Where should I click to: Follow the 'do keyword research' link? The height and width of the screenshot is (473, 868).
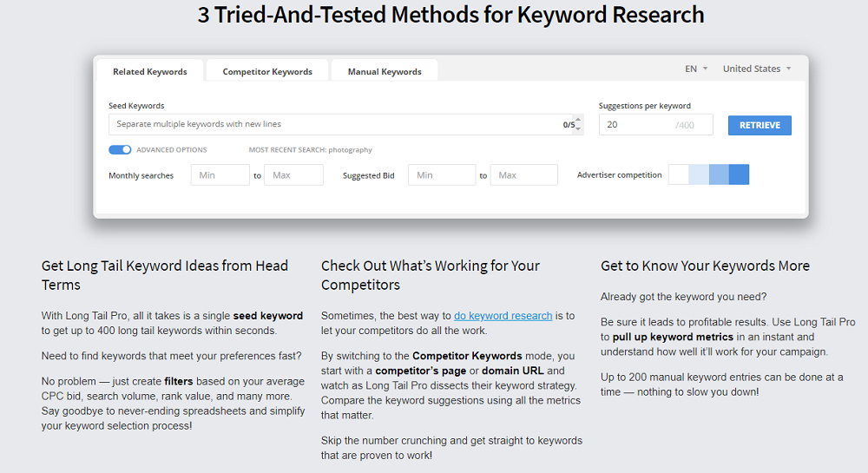pos(503,316)
